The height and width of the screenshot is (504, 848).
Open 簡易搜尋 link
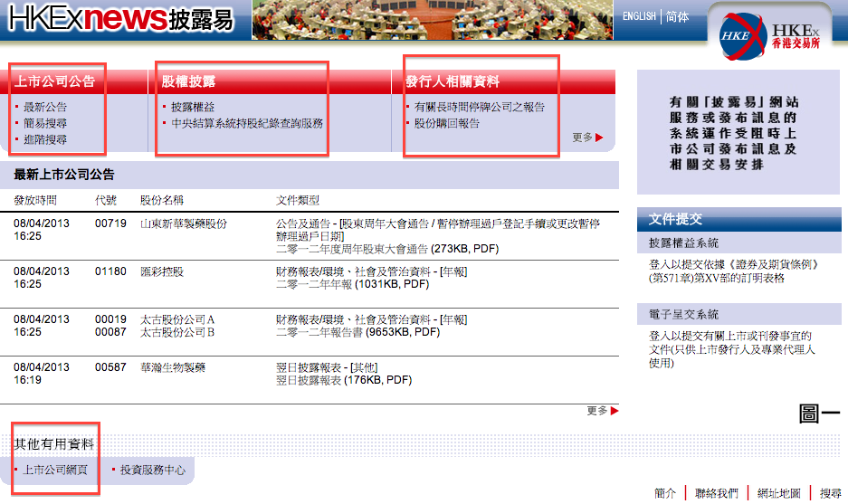point(45,123)
